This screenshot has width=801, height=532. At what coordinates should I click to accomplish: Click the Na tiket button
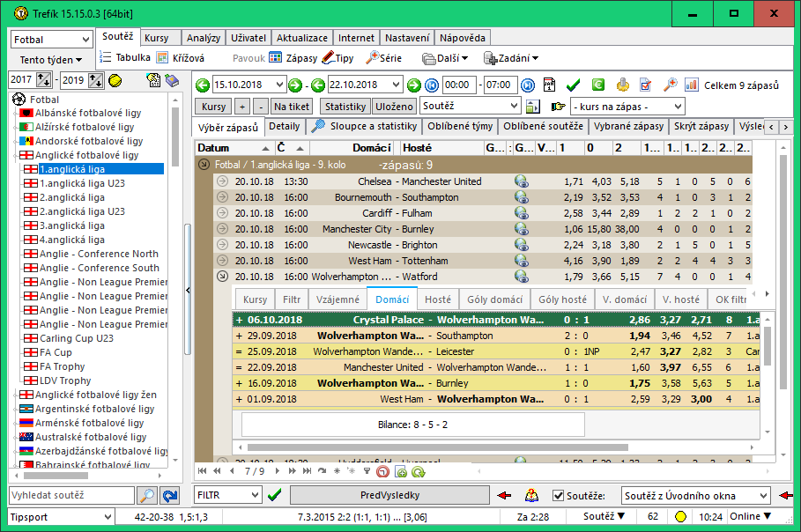(292, 107)
